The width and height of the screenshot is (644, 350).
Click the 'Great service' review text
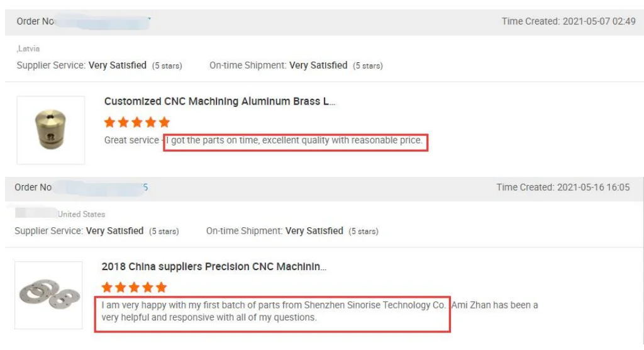coord(131,140)
